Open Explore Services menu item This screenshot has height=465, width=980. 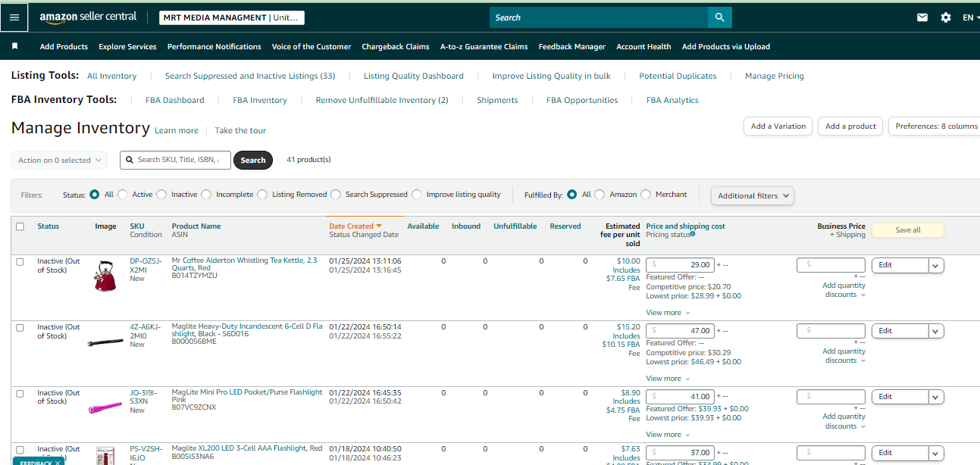pos(127,46)
